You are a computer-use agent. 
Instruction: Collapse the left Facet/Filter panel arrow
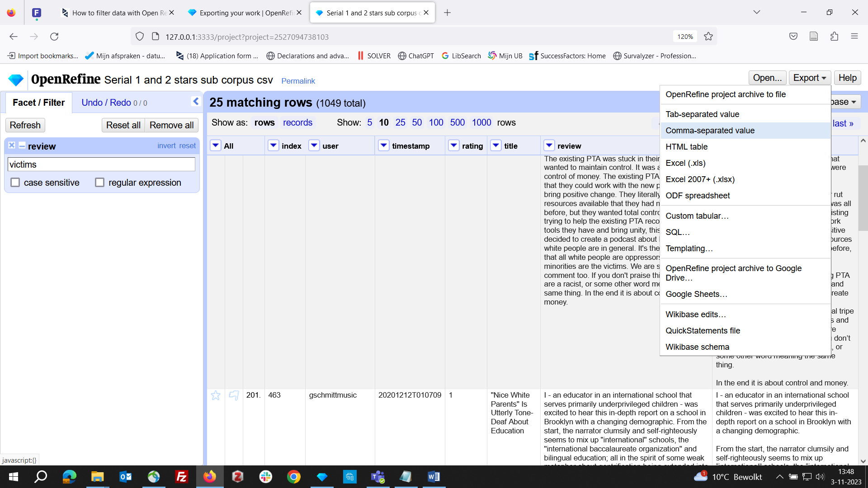click(196, 101)
